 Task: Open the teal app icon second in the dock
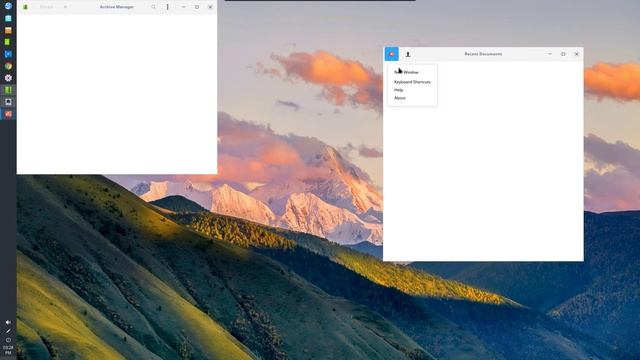click(x=8, y=18)
